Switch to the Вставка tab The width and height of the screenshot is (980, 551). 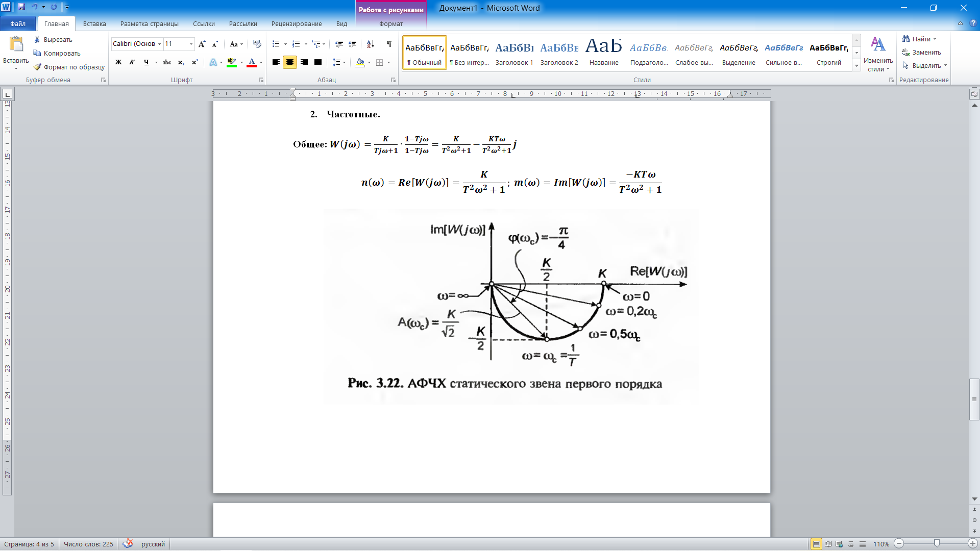point(94,23)
